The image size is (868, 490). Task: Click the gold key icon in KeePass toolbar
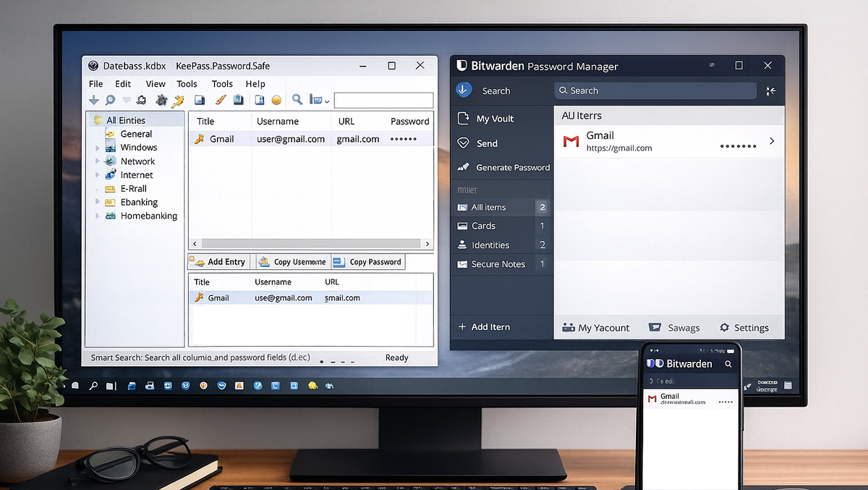[178, 101]
